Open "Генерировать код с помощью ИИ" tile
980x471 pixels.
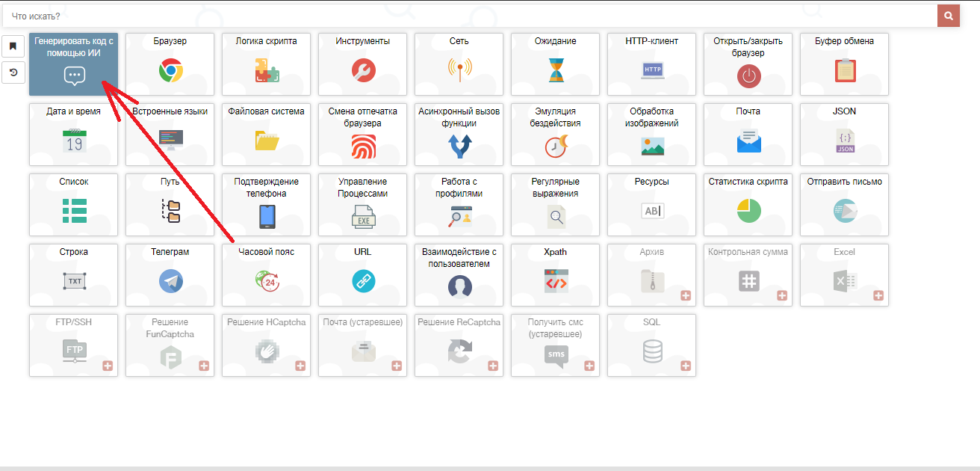[73, 64]
